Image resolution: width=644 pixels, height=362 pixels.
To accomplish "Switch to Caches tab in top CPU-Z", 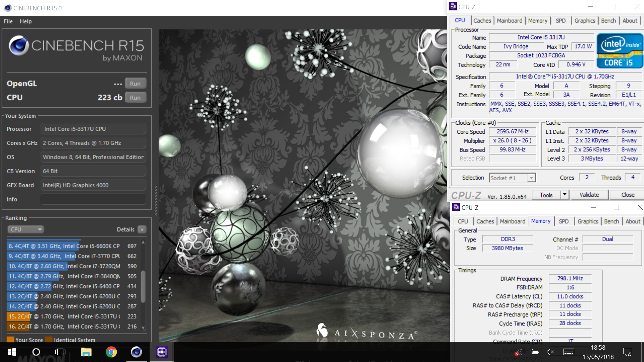I will 482,20.
